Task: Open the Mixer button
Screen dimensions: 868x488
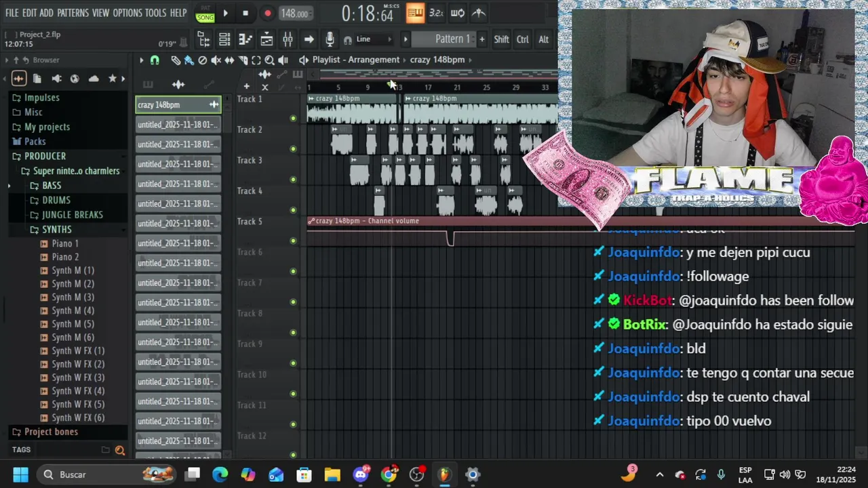Action: (288, 39)
